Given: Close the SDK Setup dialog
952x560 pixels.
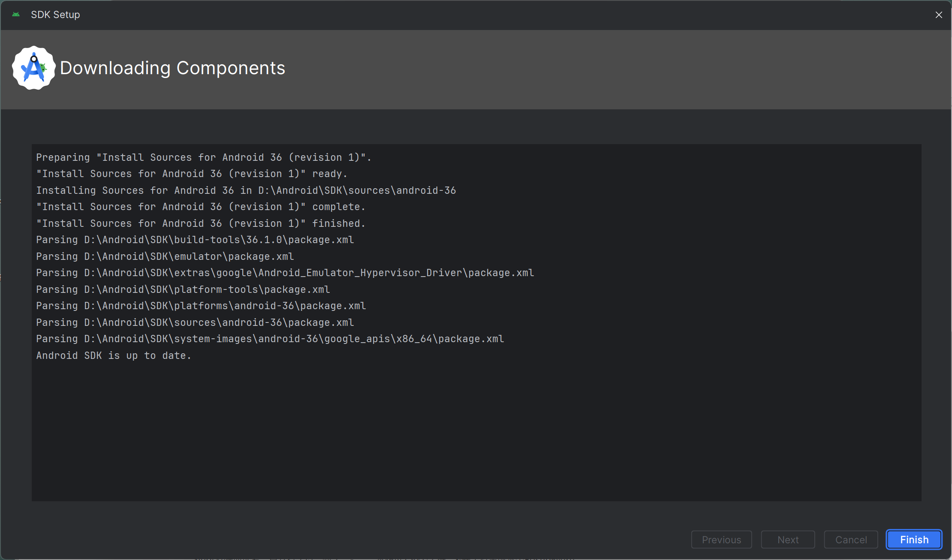Looking at the screenshot, I should (x=939, y=15).
